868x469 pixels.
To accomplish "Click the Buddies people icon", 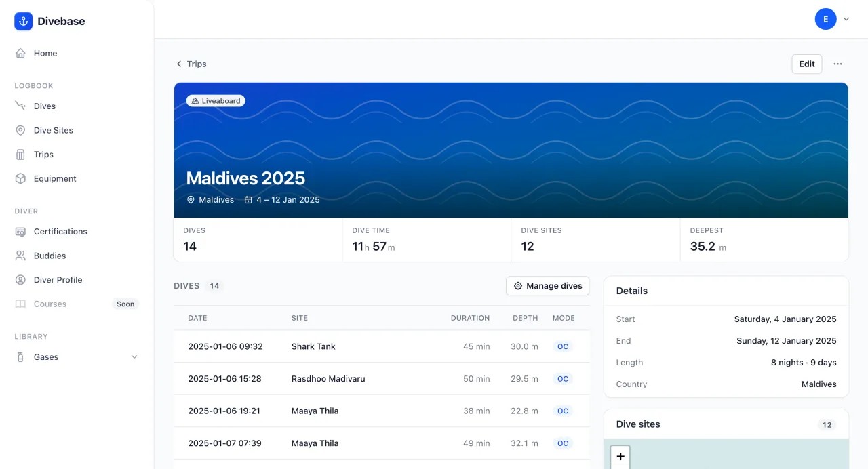I will point(20,256).
